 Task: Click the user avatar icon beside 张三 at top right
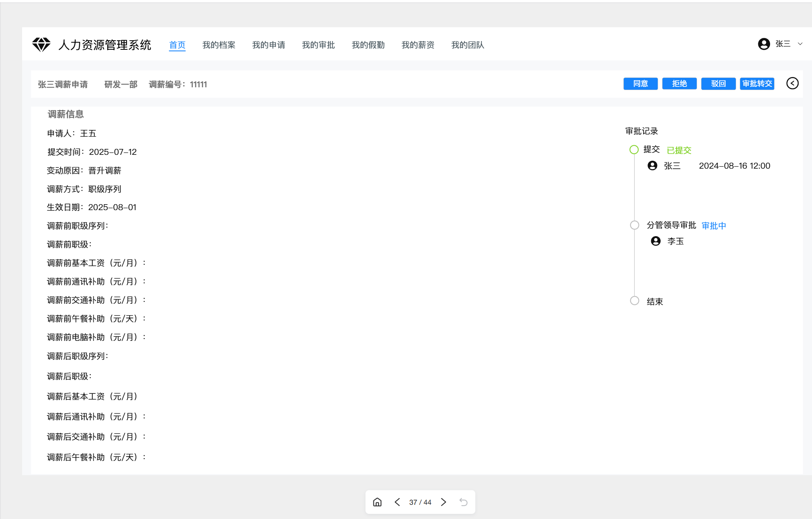click(x=764, y=44)
